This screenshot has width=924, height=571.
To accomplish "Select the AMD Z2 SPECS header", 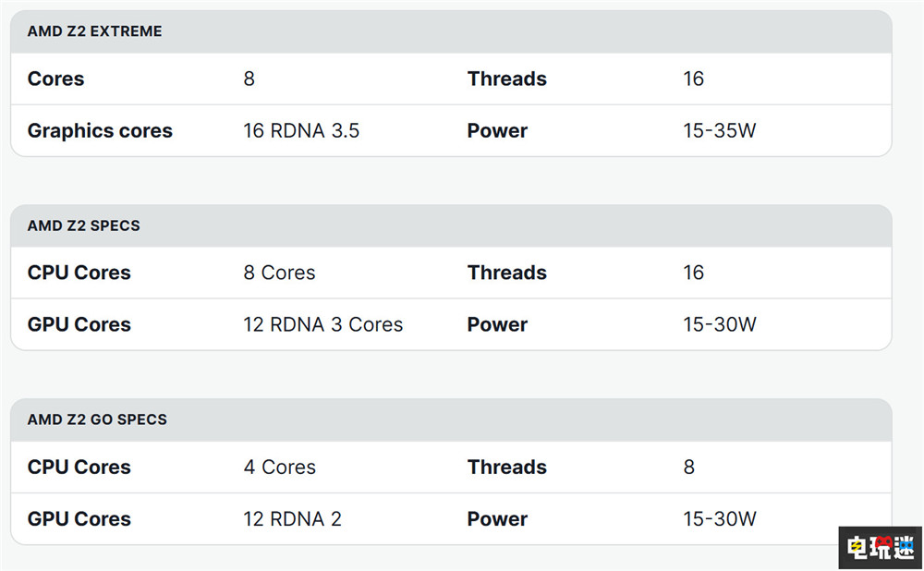I will (x=84, y=225).
